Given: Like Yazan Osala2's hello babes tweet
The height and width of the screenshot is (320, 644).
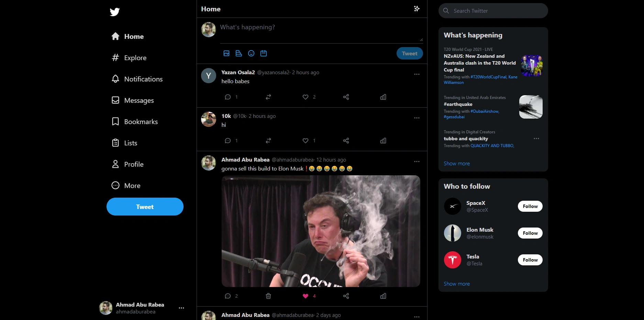Looking at the screenshot, I should [306, 97].
